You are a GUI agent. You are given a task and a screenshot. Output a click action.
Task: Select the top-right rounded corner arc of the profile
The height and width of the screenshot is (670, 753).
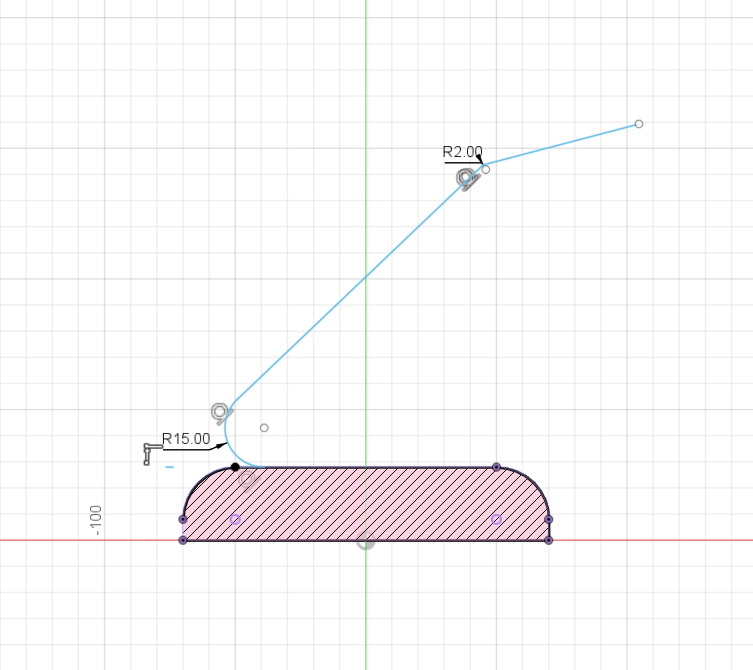pos(534,482)
